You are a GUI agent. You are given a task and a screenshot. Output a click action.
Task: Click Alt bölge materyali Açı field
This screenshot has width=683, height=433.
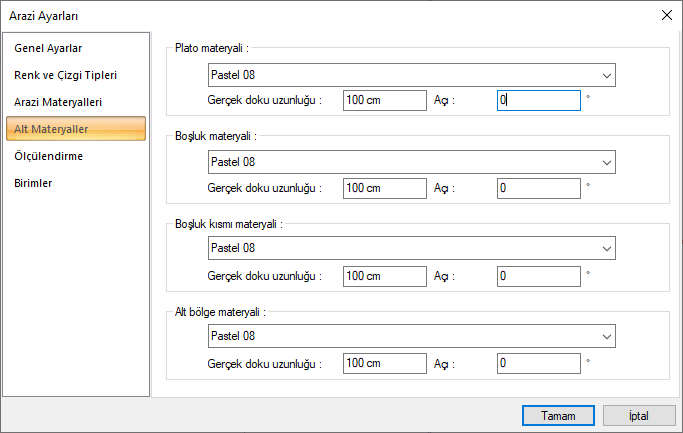point(538,362)
